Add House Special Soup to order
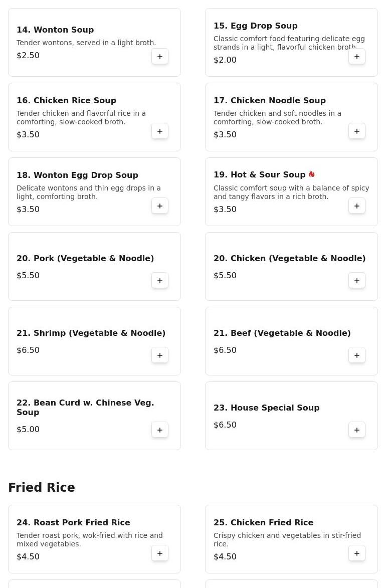The image size is (386, 588). point(357,430)
